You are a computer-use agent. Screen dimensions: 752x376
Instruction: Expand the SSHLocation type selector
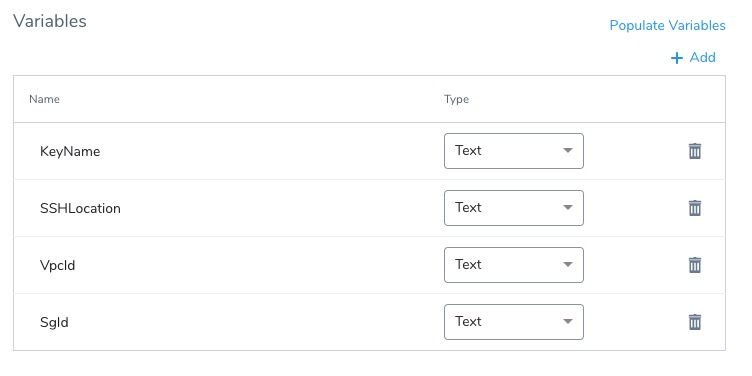514,208
